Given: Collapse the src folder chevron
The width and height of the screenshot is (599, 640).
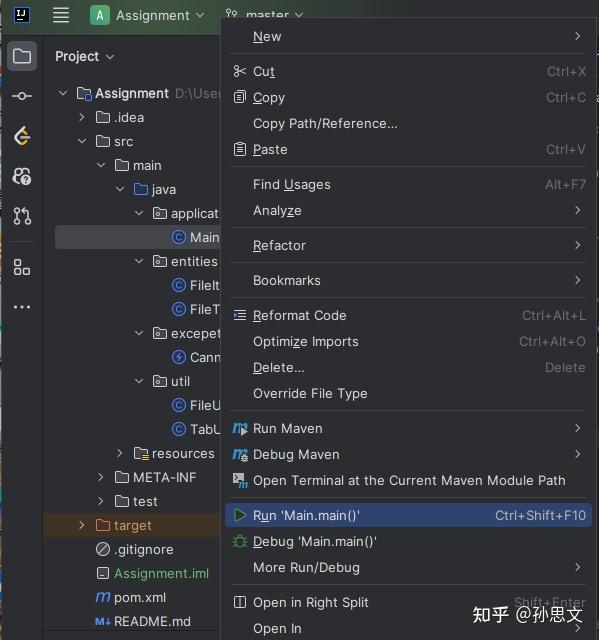Looking at the screenshot, I should coord(82,141).
